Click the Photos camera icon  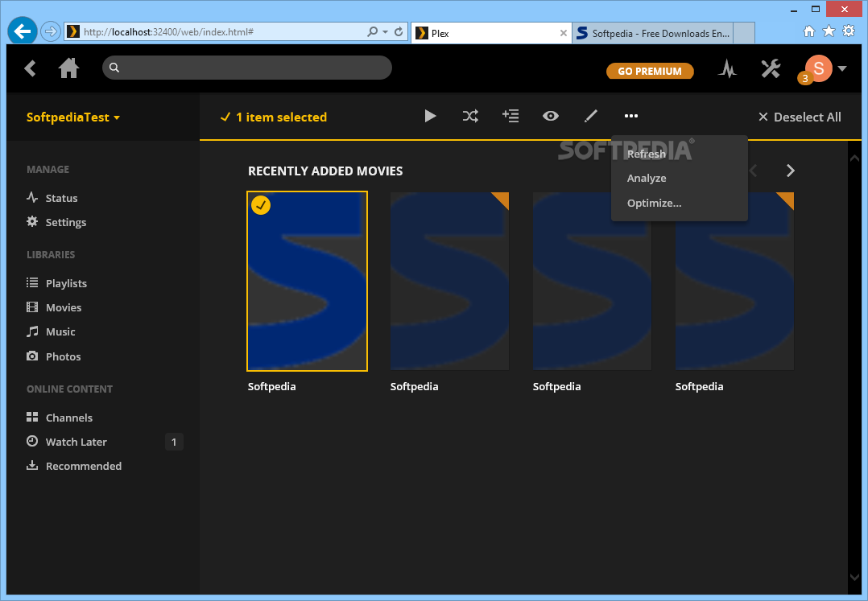[x=32, y=356]
